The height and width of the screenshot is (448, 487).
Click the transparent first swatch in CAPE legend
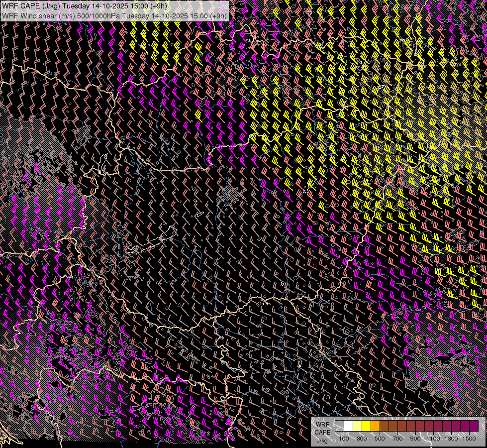tap(339, 426)
